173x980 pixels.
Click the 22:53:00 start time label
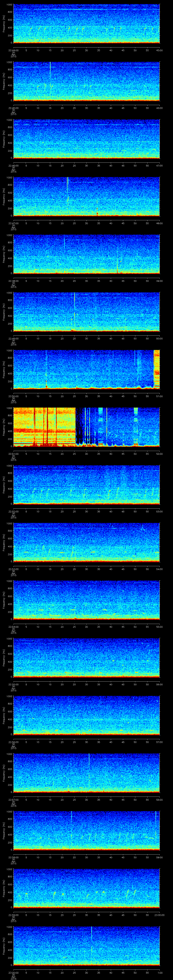[x=13, y=569]
